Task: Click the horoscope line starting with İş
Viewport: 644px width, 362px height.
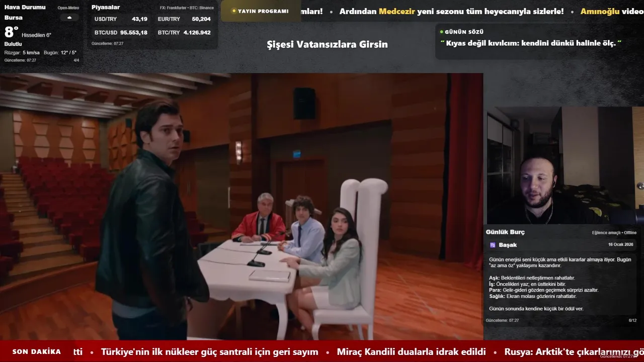Action: pyautogui.click(x=527, y=284)
